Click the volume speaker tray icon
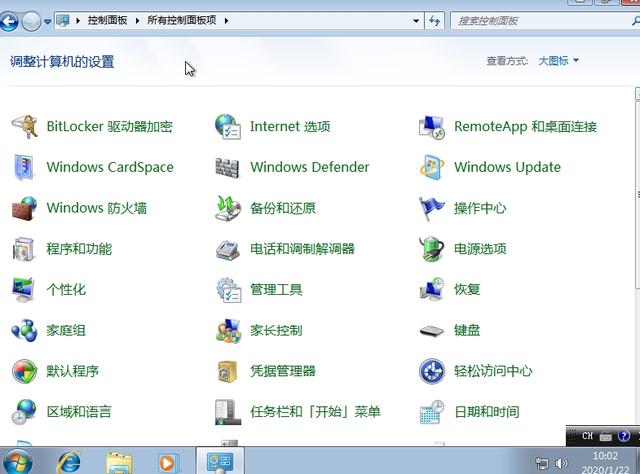 tap(561, 463)
